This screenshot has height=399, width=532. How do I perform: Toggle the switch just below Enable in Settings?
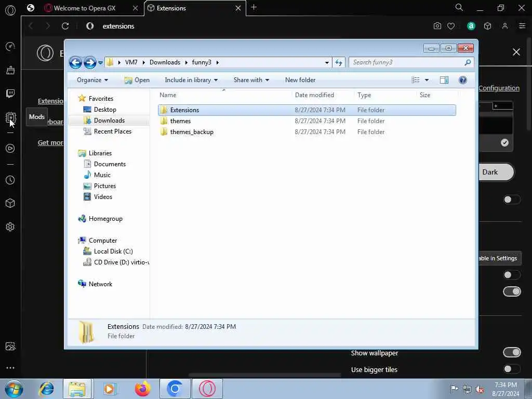point(512,274)
